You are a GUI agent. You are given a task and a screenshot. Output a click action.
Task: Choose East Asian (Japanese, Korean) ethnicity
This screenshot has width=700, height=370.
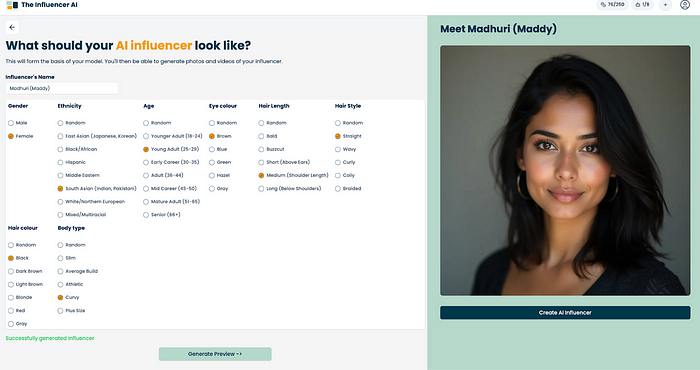pyautogui.click(x=97, y=136)
